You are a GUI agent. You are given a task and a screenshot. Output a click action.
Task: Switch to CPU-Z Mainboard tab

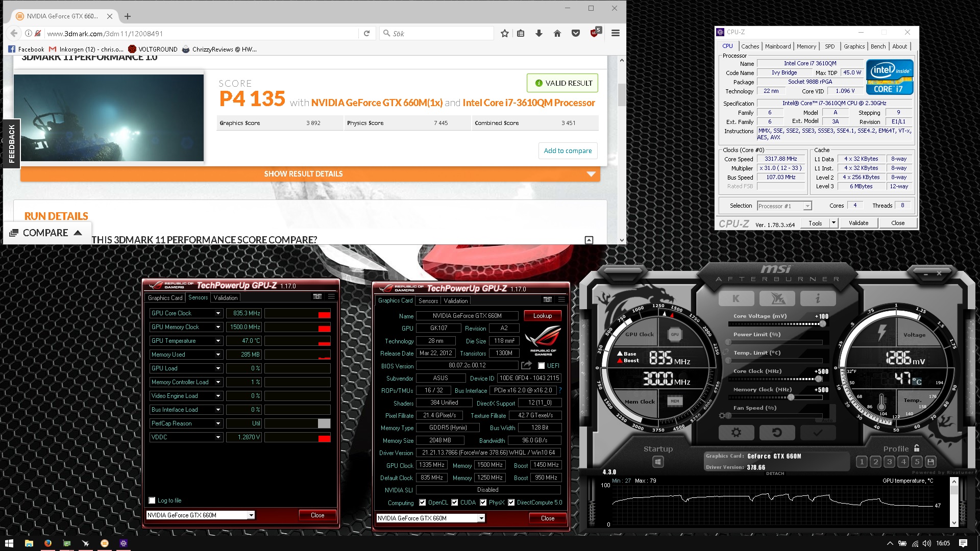pyautogui.click(x=777, y=46)
